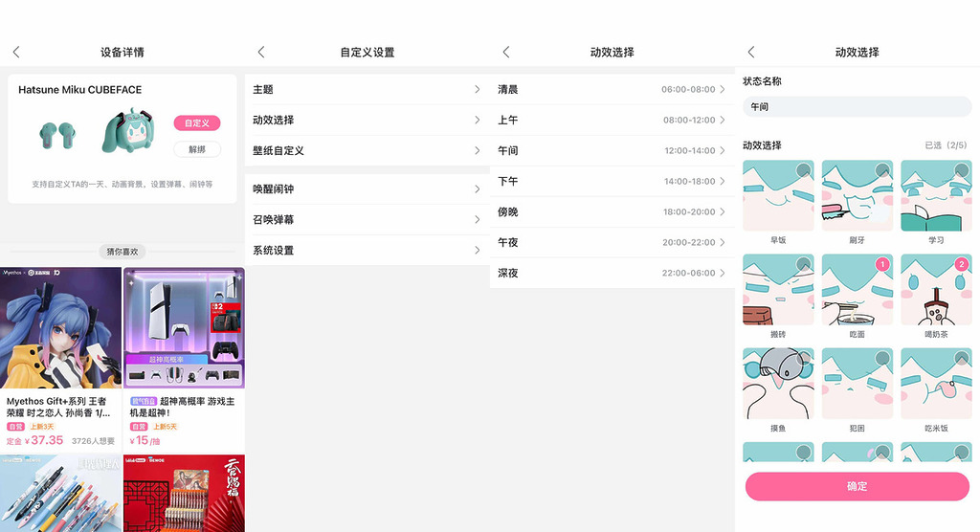Confirm selection with the 确定 button
Viewport: 980px width, 532px height.
click(857, 486)
